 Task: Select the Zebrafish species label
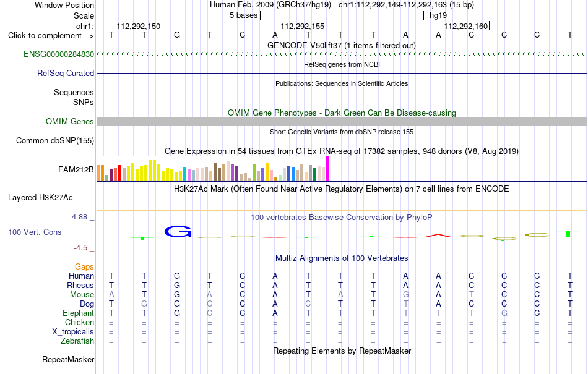[x=77, y=341]
